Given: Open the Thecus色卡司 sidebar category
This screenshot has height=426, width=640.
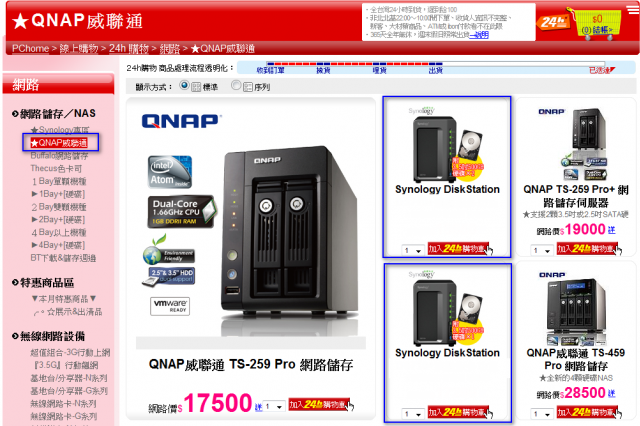Looking at the screenshot, I should [56, 169].
